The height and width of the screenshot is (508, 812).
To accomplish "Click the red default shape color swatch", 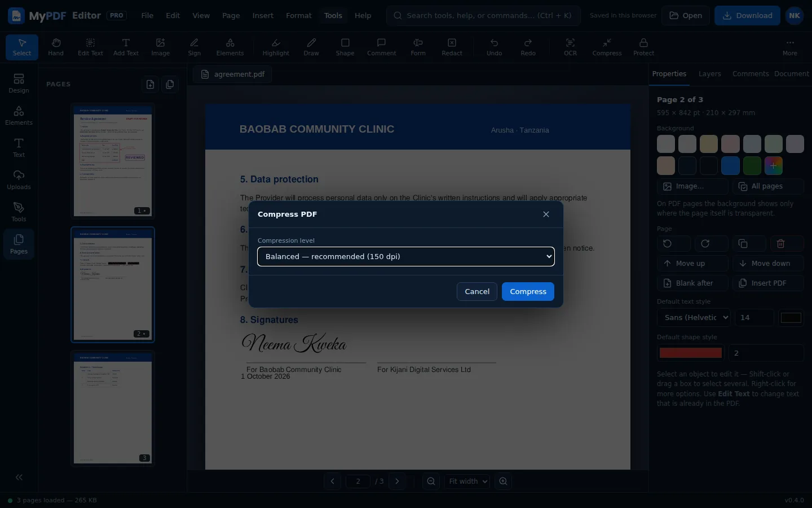I will 691,353.
